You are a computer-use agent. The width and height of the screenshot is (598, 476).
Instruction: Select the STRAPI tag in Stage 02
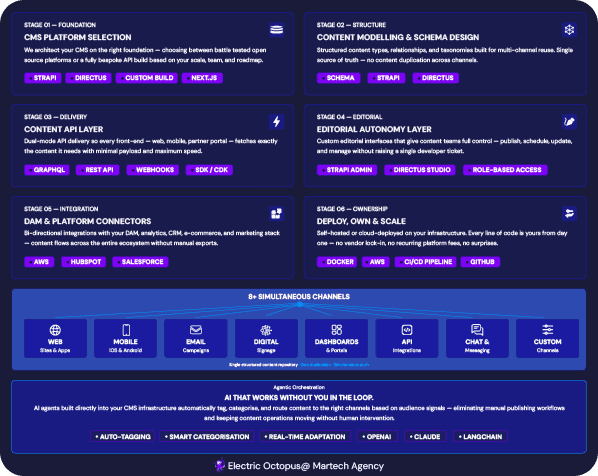(386, 78)
